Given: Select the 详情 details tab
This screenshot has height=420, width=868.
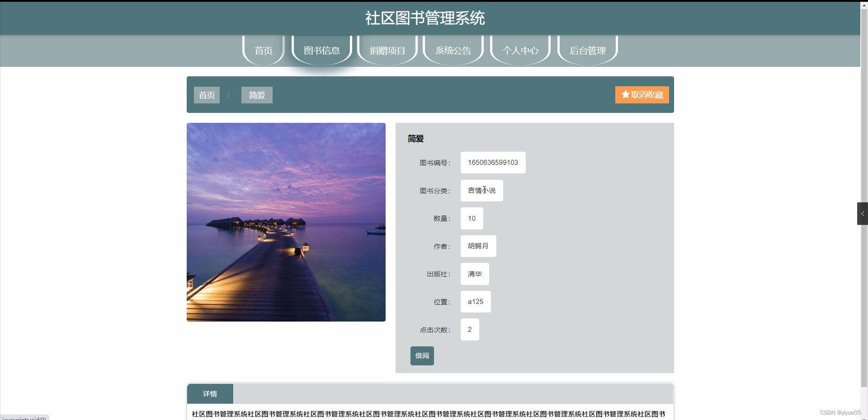Looking at the screenshot, I should click(x=210, y=394).
